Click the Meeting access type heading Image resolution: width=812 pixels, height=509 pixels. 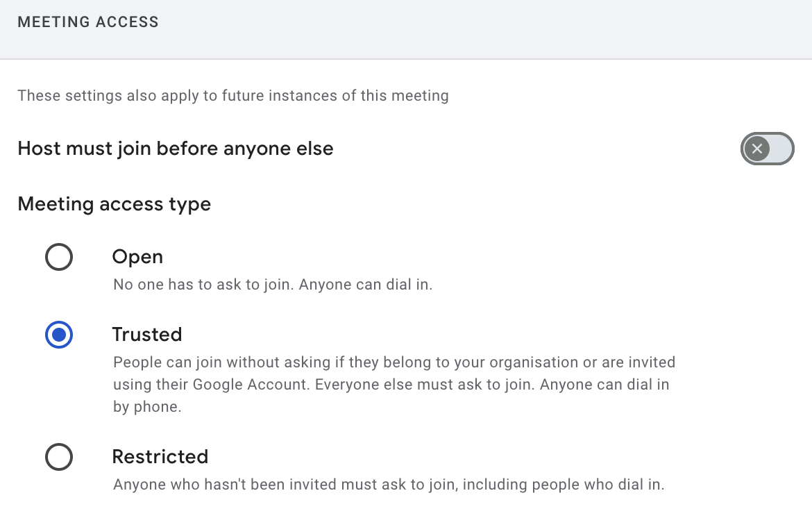point(115,204)
